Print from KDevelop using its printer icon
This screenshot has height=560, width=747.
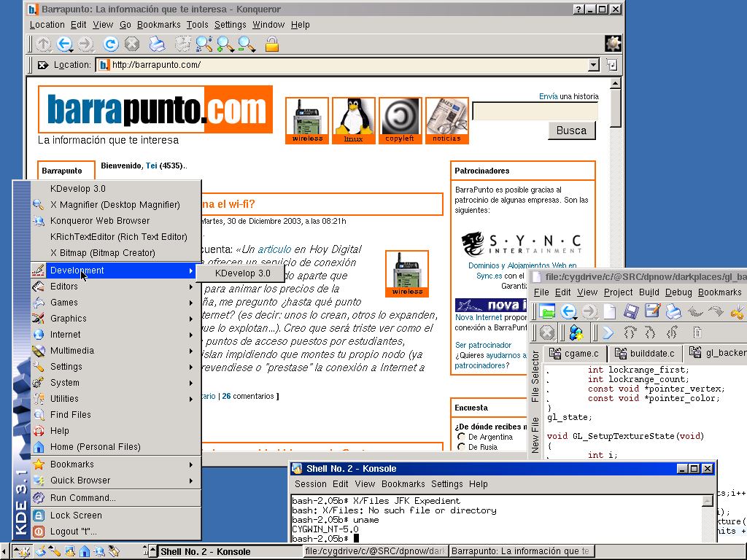[673, 312]
